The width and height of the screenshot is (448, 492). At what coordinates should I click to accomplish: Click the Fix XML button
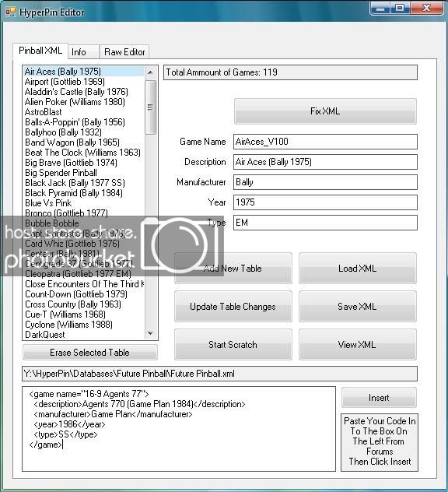coord(325,111)
